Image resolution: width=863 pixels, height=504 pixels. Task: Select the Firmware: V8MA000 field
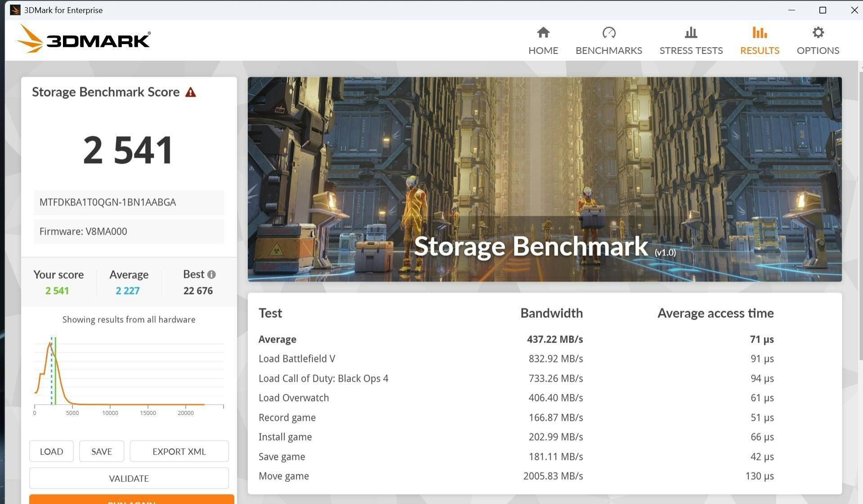pyautogui.click(x=129, y=232)
